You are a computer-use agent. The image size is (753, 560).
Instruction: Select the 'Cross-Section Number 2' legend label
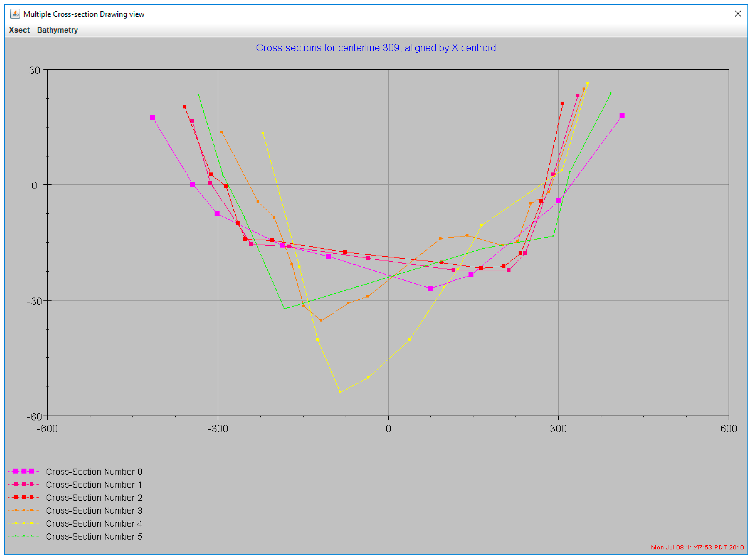coord(94,497)
